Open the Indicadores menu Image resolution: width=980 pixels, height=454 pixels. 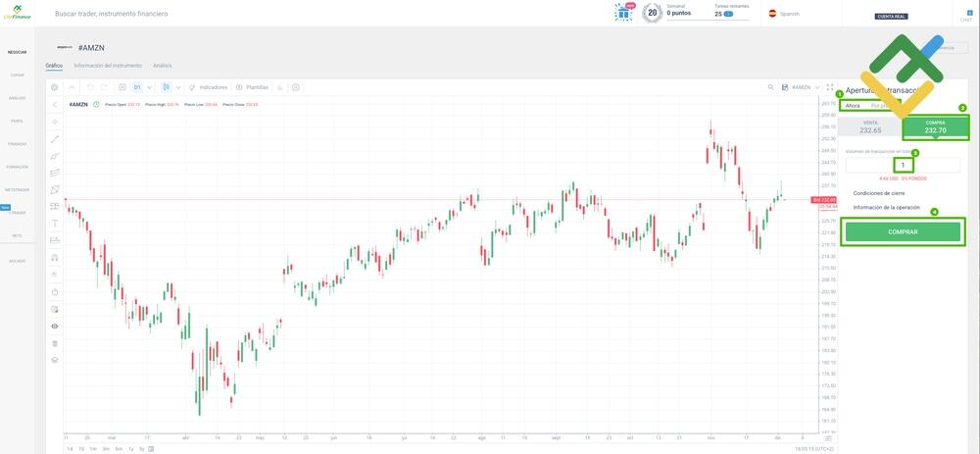(x=208, y=87)
